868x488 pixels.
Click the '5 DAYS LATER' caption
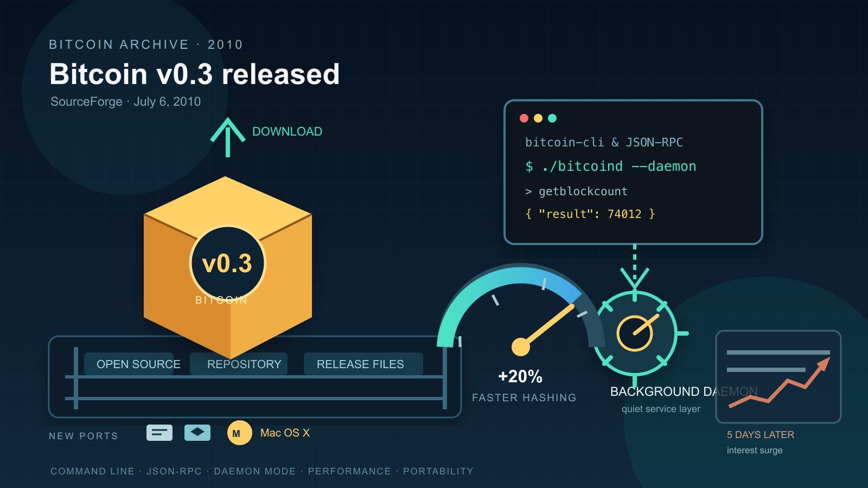761,435
